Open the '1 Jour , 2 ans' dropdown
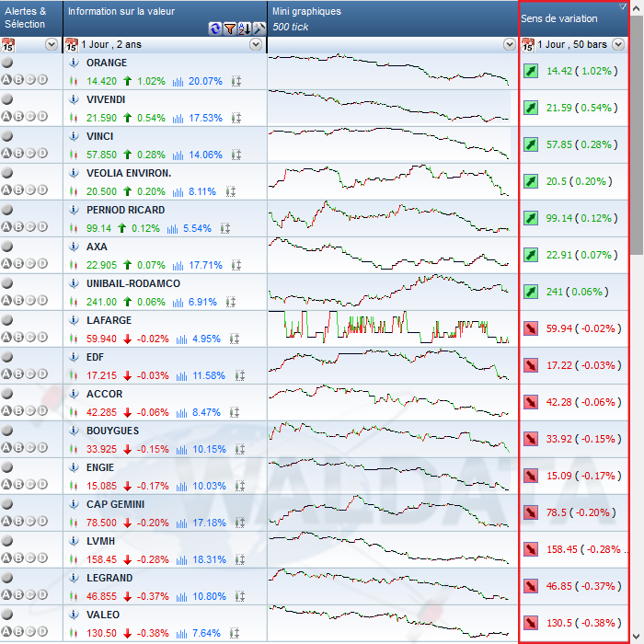The height and width of the screenshot is (644, 644). pyautogui.click(x=256, y=44)
